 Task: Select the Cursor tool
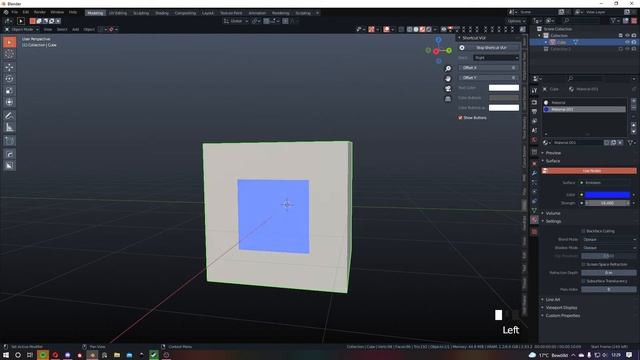(9, 54)
